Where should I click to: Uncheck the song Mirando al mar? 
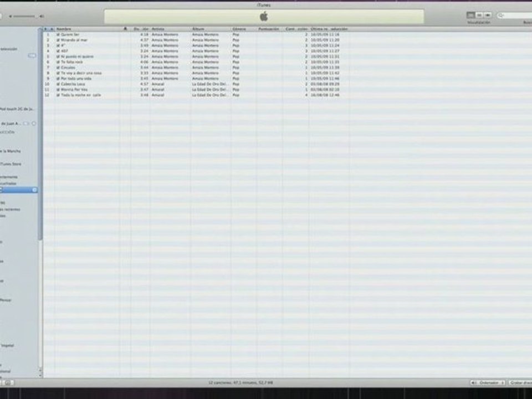click(58, 40)
